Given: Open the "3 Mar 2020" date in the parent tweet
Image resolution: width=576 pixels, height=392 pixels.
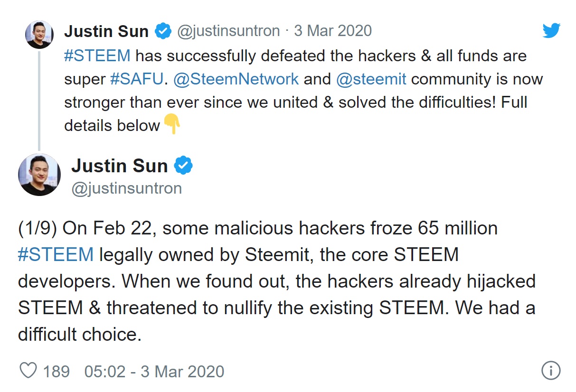Looking at the screenshot, I should 332,31.
